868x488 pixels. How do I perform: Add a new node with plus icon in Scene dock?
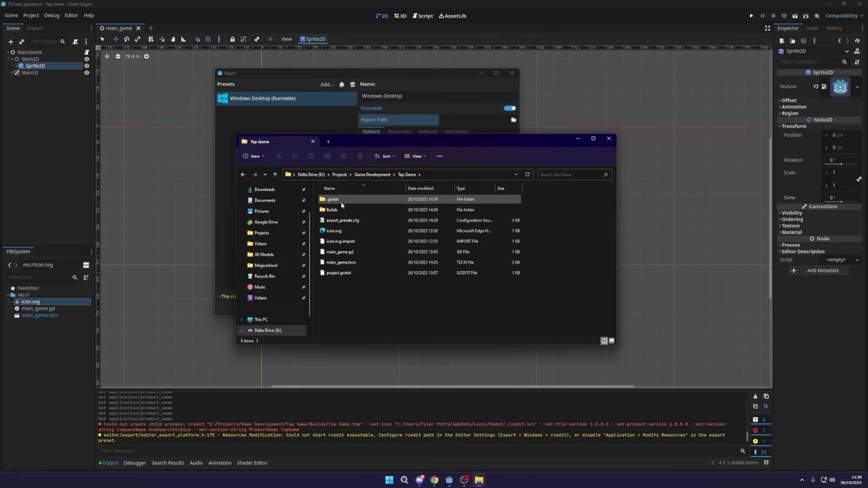pos(11,41)
